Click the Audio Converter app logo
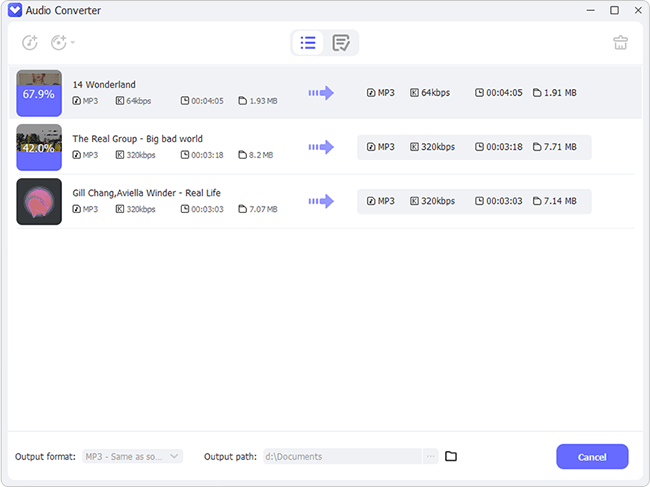The width and height of the screenshot is (650, 487). [15, 10]
